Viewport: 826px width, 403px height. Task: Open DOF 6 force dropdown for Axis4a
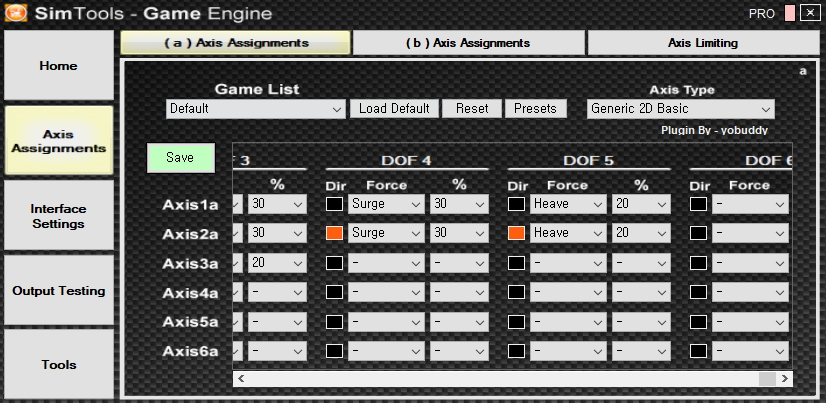click(x=750, y=292)
